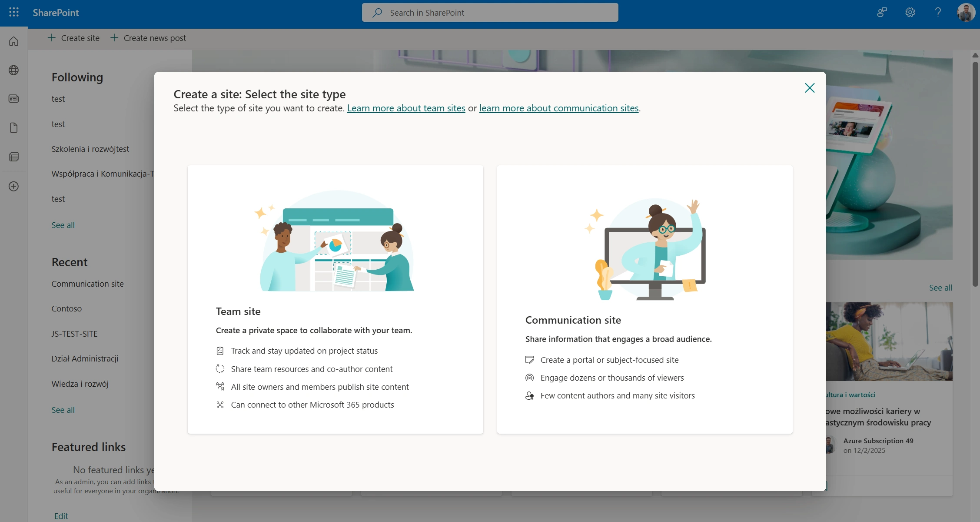Screen dimensions: 980x522
Task: Select the Team site card
Action: tap(335, 299)
